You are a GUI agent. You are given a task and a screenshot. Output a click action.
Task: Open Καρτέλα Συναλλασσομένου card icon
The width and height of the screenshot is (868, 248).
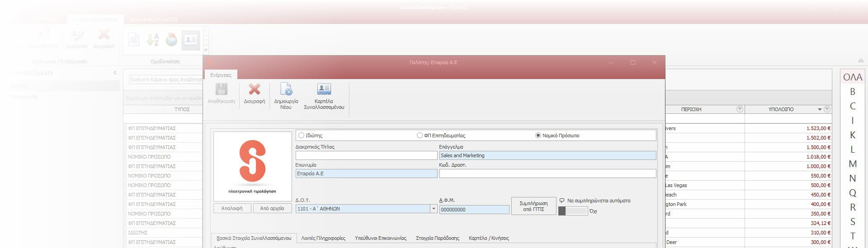click(324, 90)
